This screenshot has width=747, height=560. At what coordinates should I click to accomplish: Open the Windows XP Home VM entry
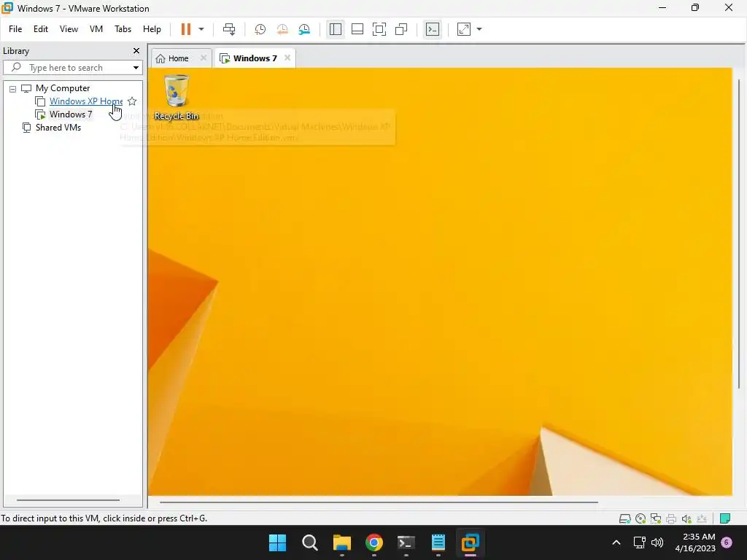[x=86, y=101]
